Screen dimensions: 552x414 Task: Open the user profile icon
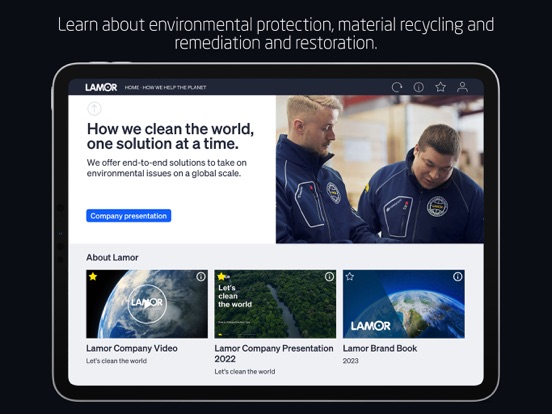tap(462, 87)
